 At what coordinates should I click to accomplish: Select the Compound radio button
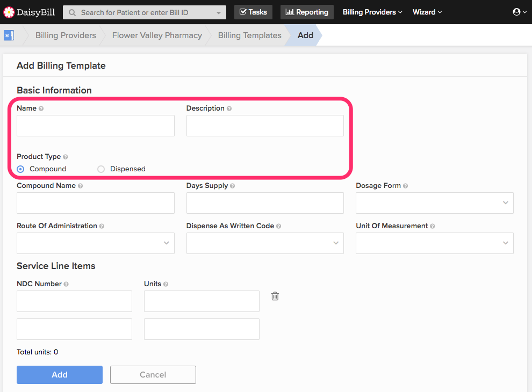21,169
